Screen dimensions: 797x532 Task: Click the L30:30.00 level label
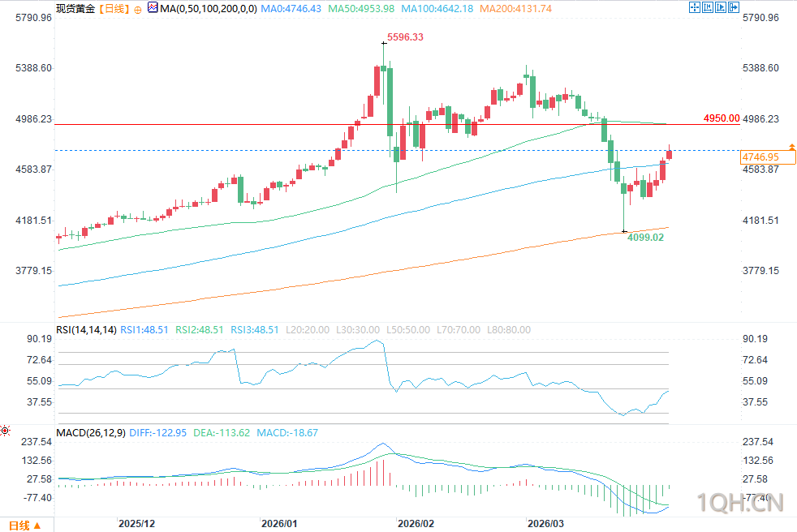358,330
